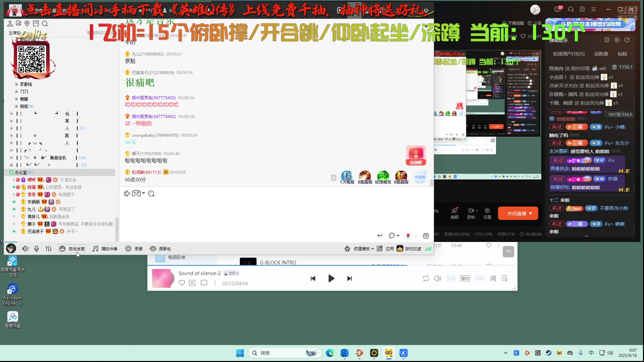Click the location pin icon in channel sidebar
The image size is (644, 362).
(27, 23)
